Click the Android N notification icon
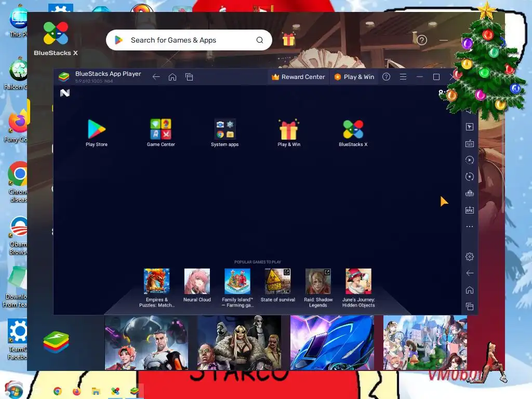 point(65,93)
